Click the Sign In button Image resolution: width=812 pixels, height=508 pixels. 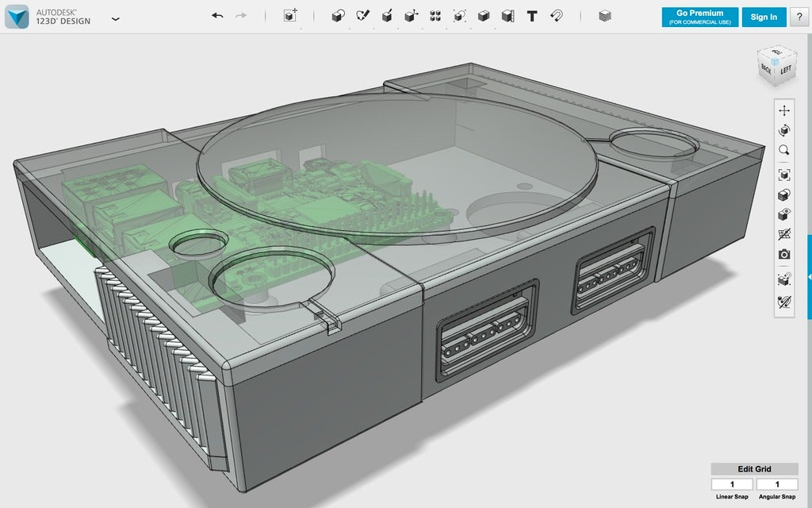pyautogui.click(x=764, y=17)
